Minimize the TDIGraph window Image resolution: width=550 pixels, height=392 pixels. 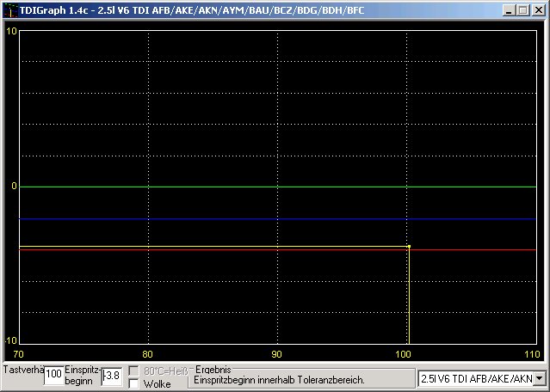click(510, 10)
